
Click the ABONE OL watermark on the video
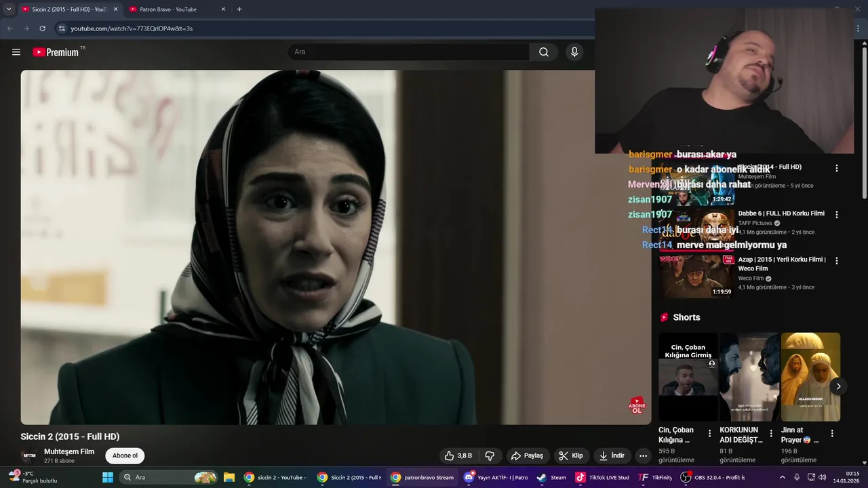tap(637, 406)
